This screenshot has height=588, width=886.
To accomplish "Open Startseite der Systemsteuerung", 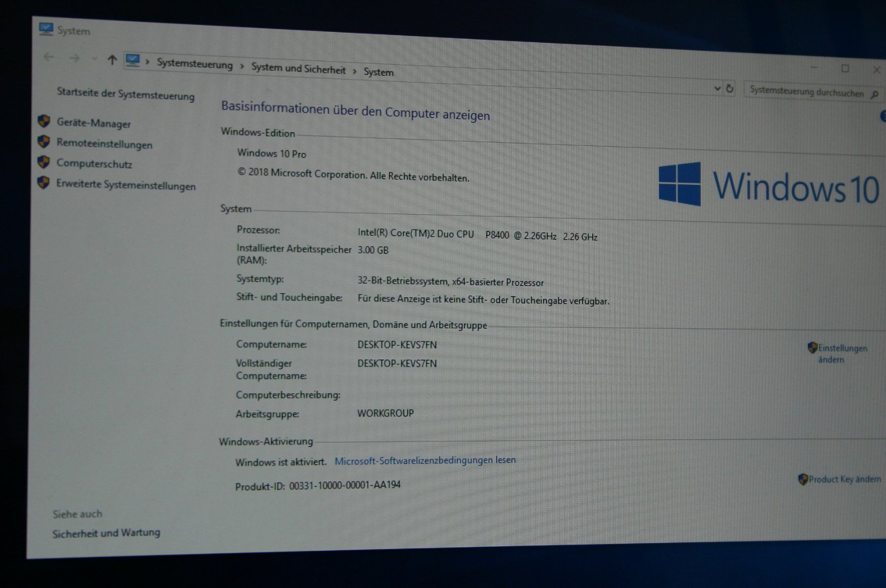I will pos(126,93).
